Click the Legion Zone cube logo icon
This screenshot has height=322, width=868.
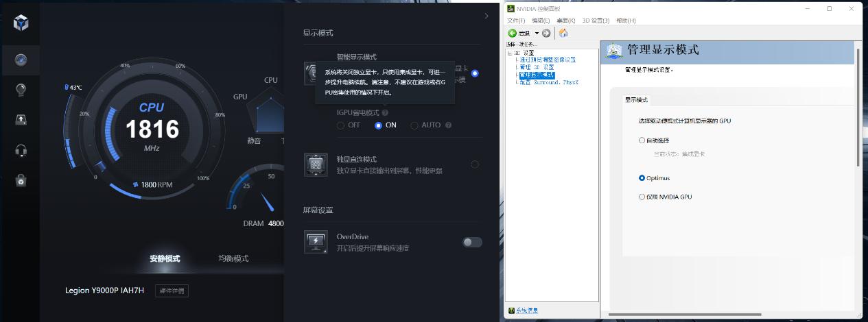point(21,22)
